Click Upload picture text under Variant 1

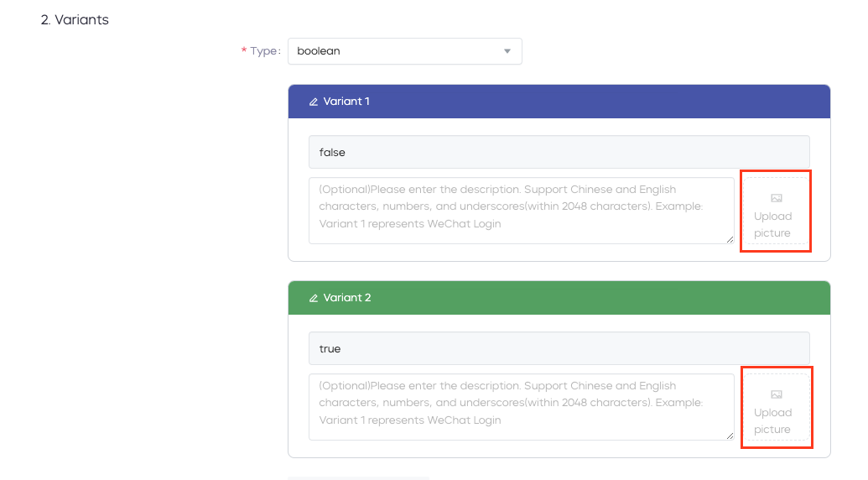pyautogui.click(x=772, y=225)
